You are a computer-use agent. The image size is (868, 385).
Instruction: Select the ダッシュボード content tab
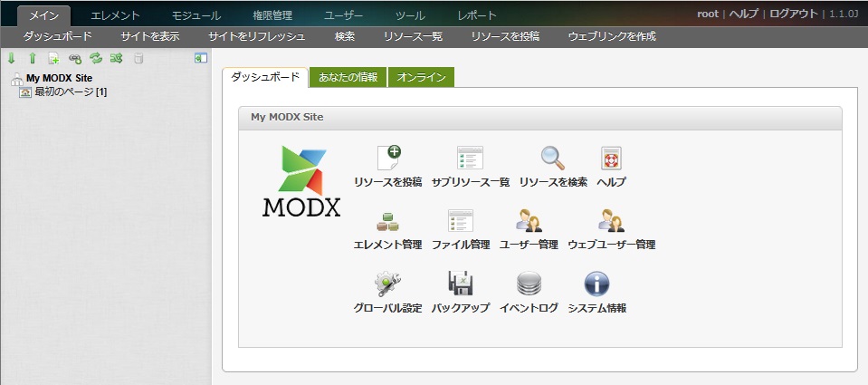coord(264,77)
